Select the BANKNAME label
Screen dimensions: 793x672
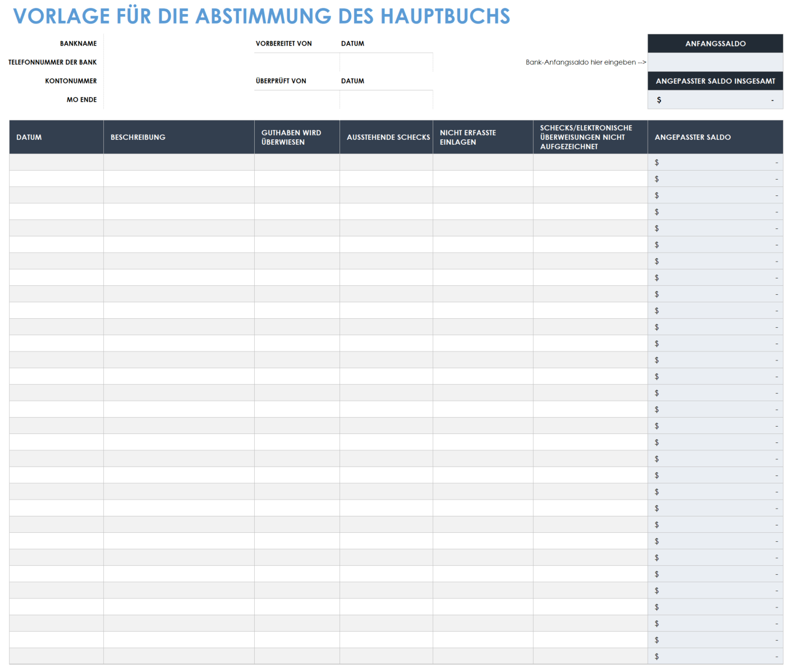tap(79, 43)
